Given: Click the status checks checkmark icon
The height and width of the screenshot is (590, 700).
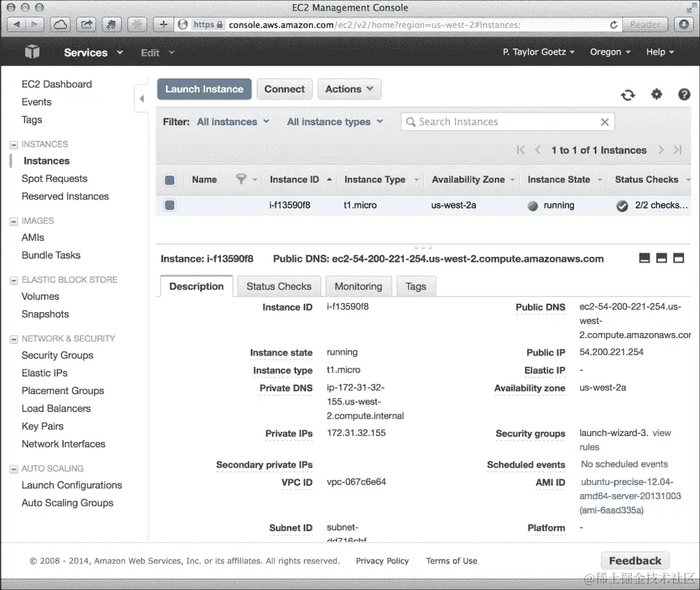Looking at the screenshot, I should tap(622, 206).
